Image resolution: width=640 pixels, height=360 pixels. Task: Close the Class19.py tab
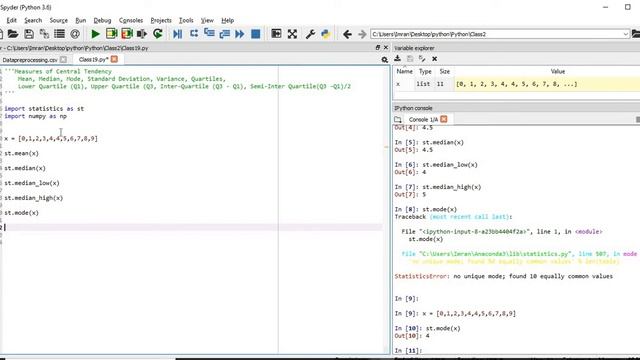[x=114, y=59]
